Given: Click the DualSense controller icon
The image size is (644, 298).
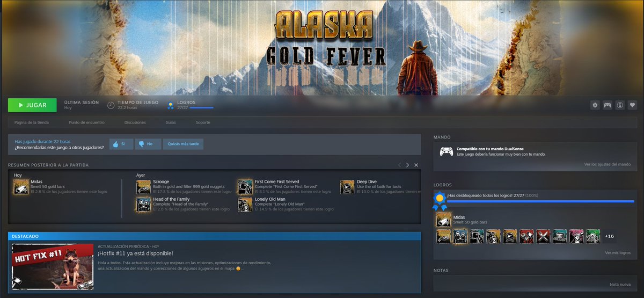Looking at the screenshot, I should 446,151.
